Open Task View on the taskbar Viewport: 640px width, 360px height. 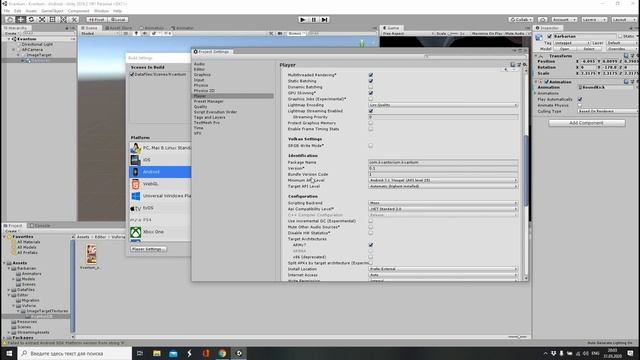pos(140,353)
